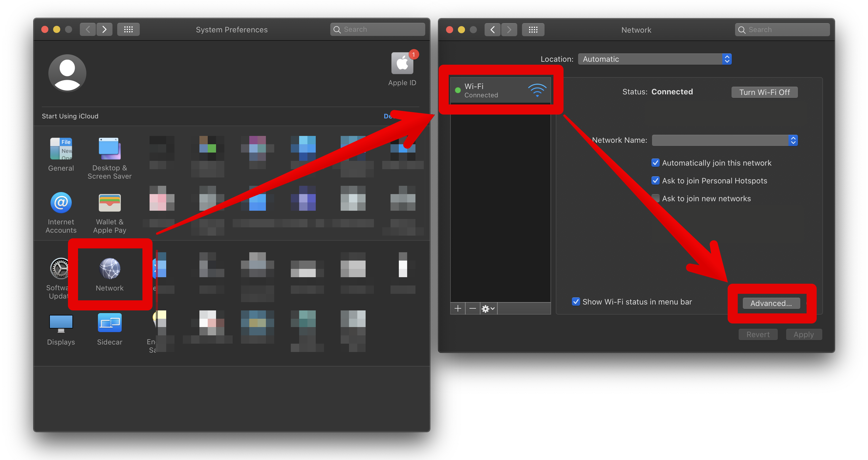Click the add network plus button
The image size is (868, 460).
(458, 308)
